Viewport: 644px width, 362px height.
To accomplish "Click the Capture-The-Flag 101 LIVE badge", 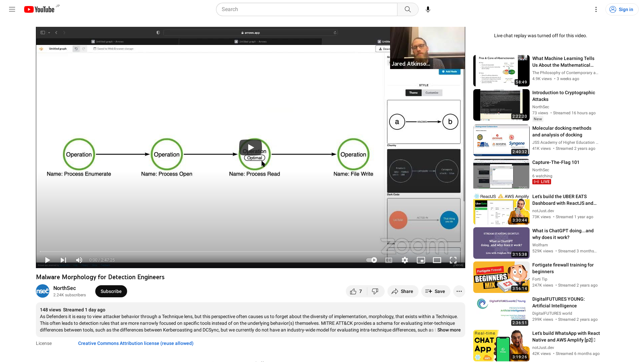I will tap(542, 182).
